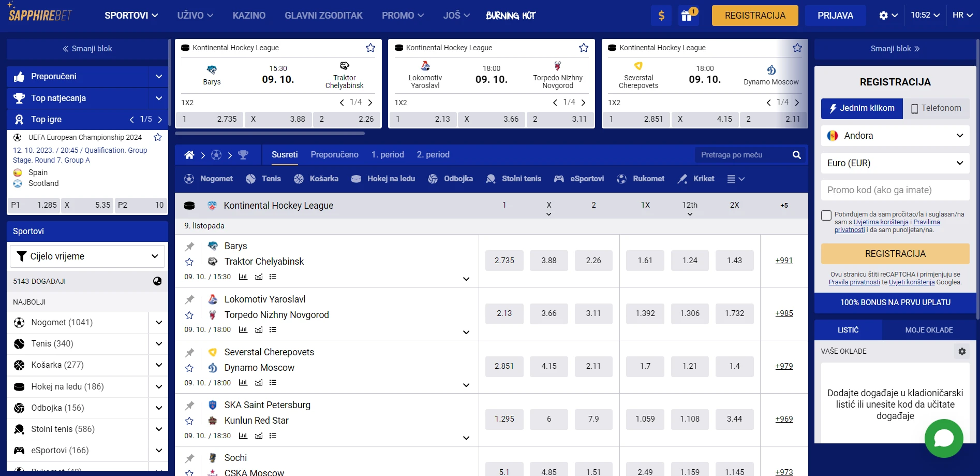Next market arrow in Barys top card
Viewport: 980px width, 476px height.
coord(370,103)
